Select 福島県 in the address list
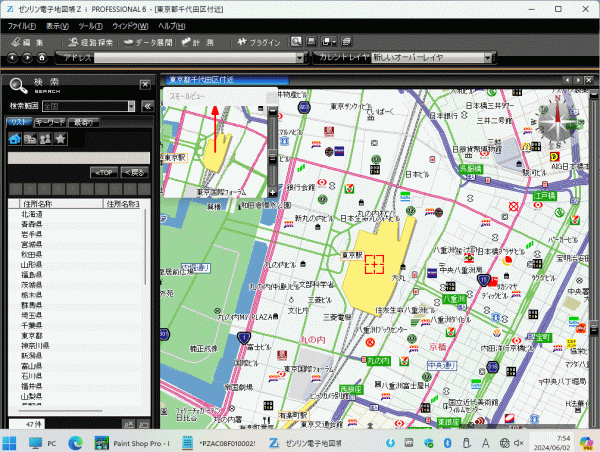This screenshot has height=452, width=600. 32,275
